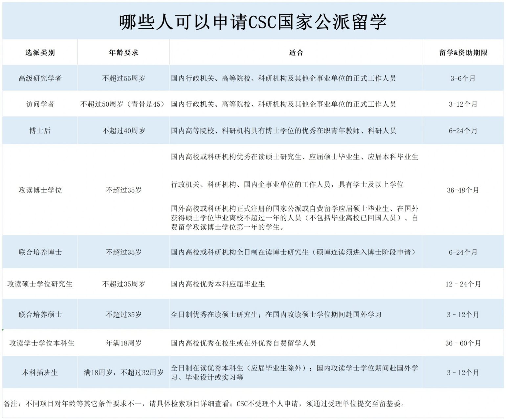Click the 本科插班生 category cell
The image size is (506, 420).
point(40,372)
